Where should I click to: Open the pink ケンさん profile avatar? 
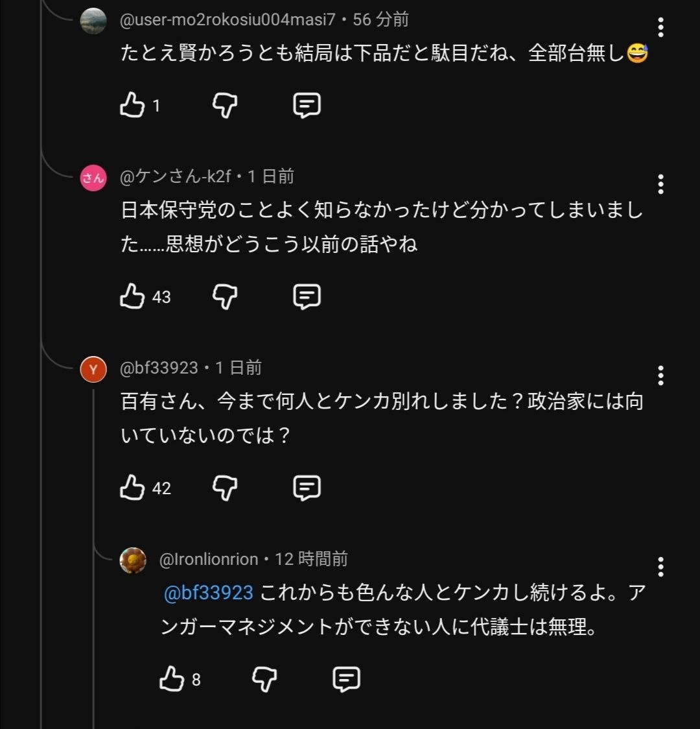point(93,178)
